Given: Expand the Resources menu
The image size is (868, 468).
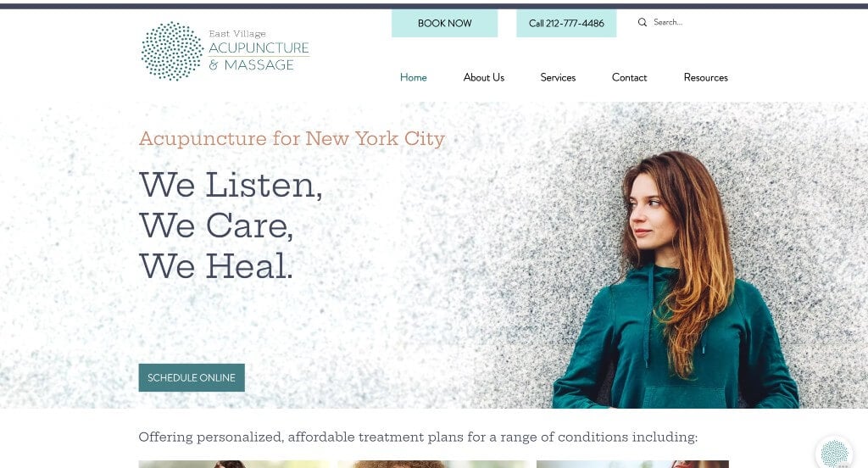Looking at the screenshot, I should point(706,77).
